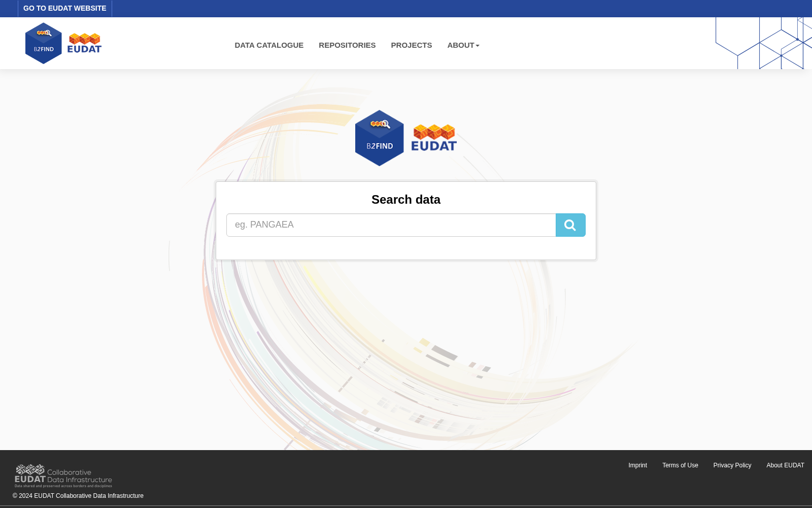The height and width of the screenshot is (508, 812).
Task: Open the About EUDAT footer link
Action: click(785, 465)
